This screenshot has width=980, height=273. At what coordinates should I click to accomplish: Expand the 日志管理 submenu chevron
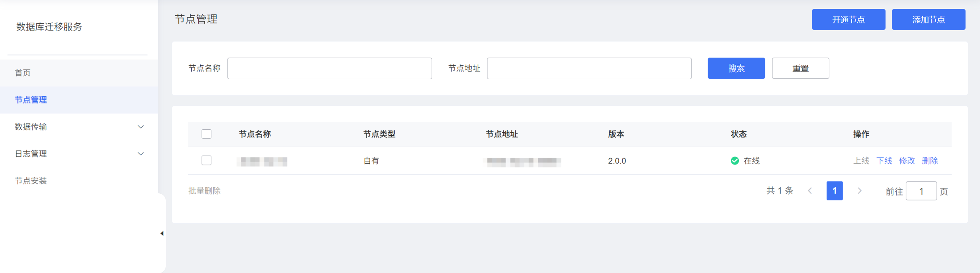click(140, 154)
